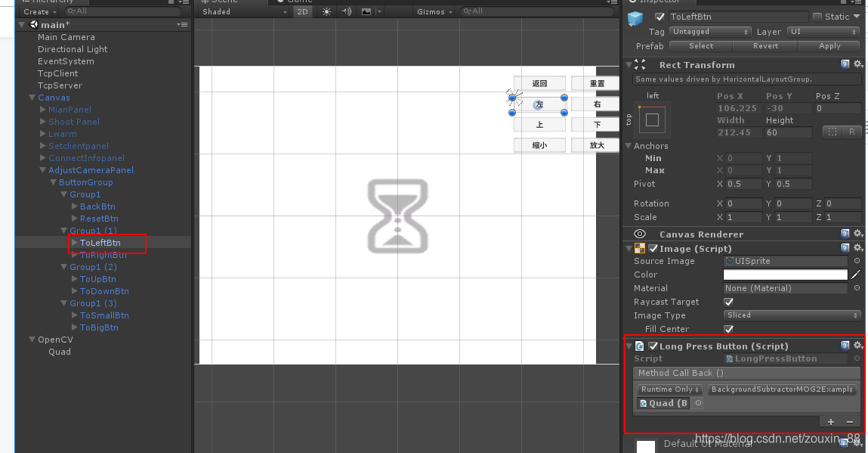
Task: Toggle Fill Center checkbox
Action: pyautogui.click(x=728, y=329)
